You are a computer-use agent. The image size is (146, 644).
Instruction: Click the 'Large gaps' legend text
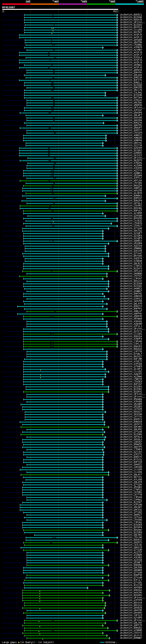(10, 642)
